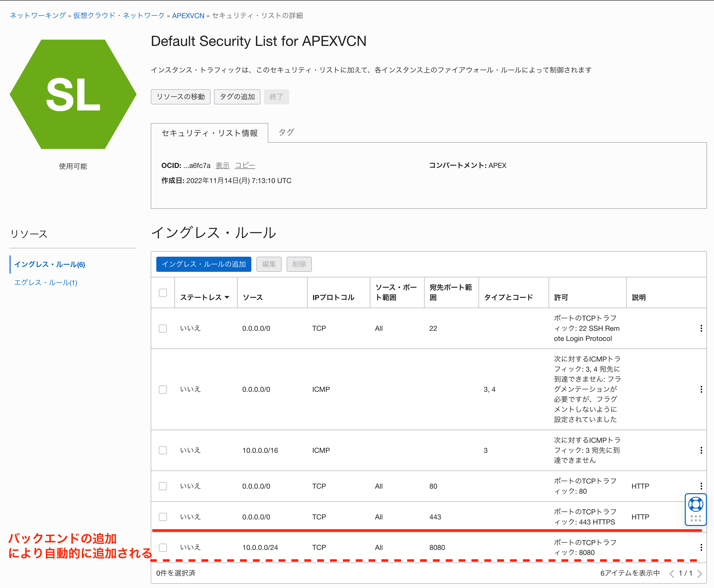Open kebab menu for the ICMP 3, 4 rule
The width and height of the screenshot is (714, 588).
(701, 389)
